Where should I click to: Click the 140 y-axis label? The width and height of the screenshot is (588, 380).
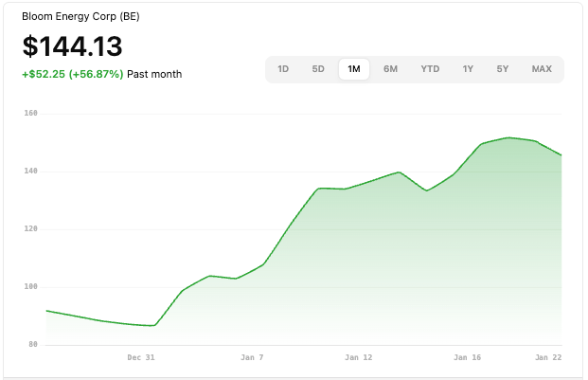coord(30,172)
